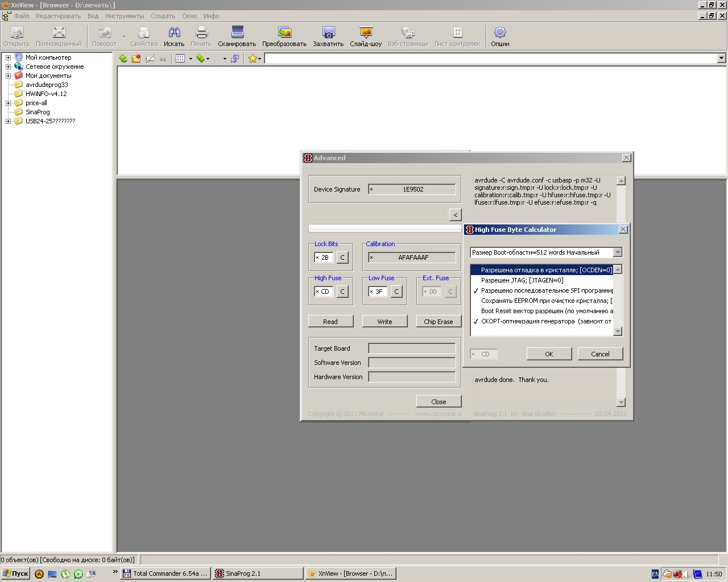Open the Инструменты menu
The width and height of the screenshot is (728, 582).
pos(125,16)
